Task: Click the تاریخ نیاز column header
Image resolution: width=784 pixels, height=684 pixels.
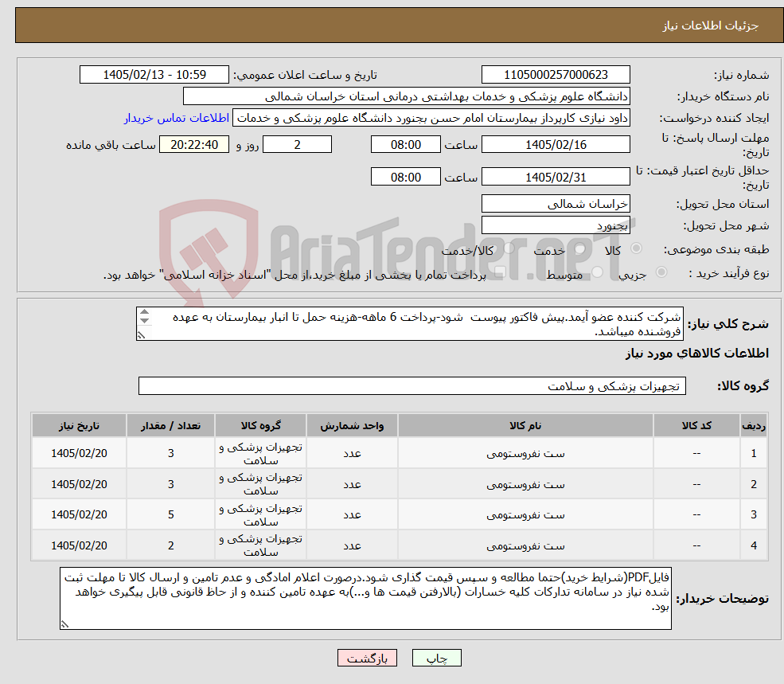Action: pyautogui.click(x=79, y=425)
